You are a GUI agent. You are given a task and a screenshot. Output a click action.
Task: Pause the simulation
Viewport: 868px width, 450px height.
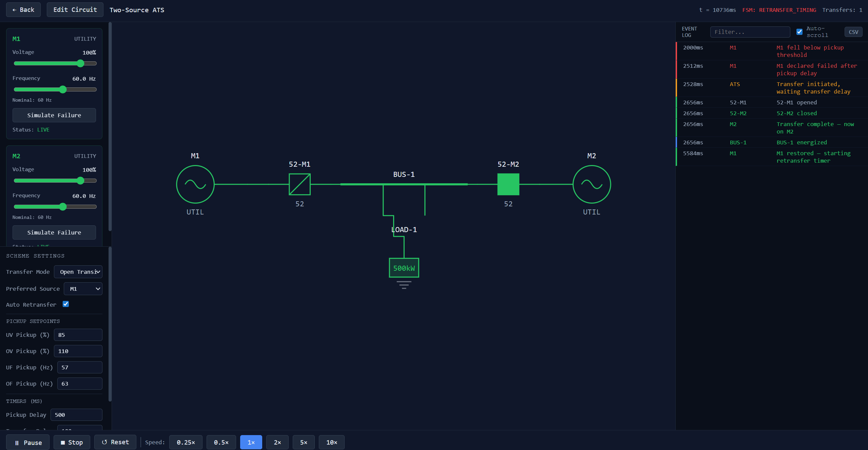point(28,443)
